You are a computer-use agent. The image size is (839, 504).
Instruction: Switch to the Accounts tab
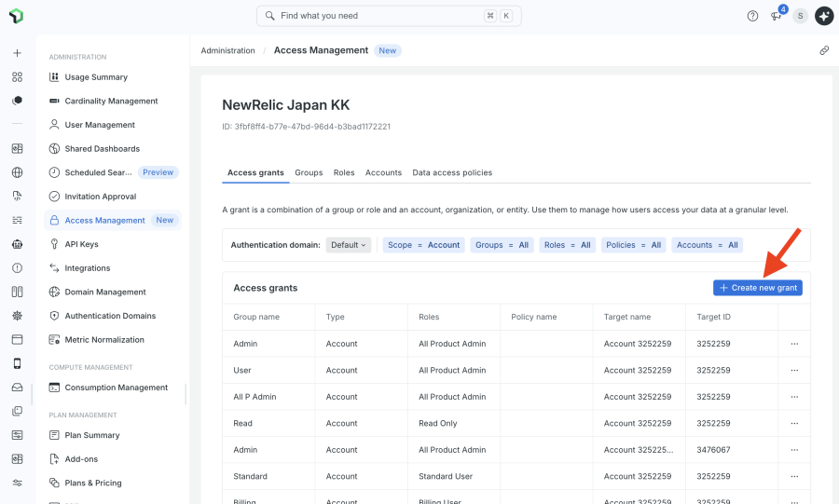(383, 172)
